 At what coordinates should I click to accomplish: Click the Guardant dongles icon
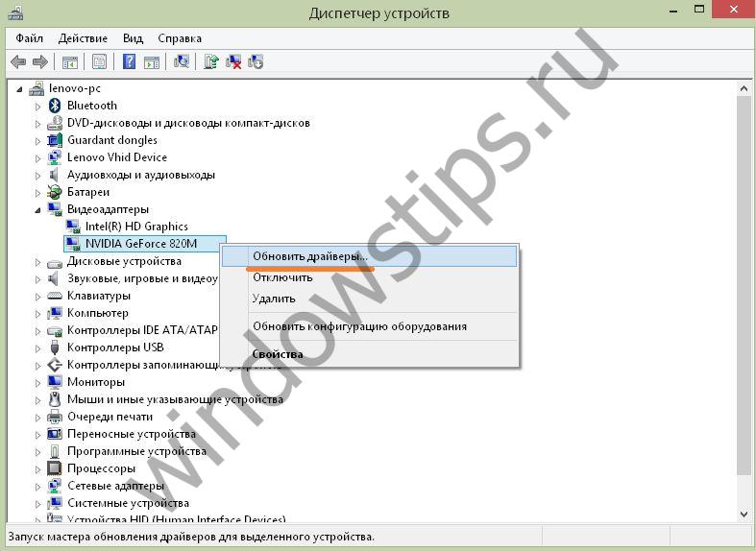point(55,140)
